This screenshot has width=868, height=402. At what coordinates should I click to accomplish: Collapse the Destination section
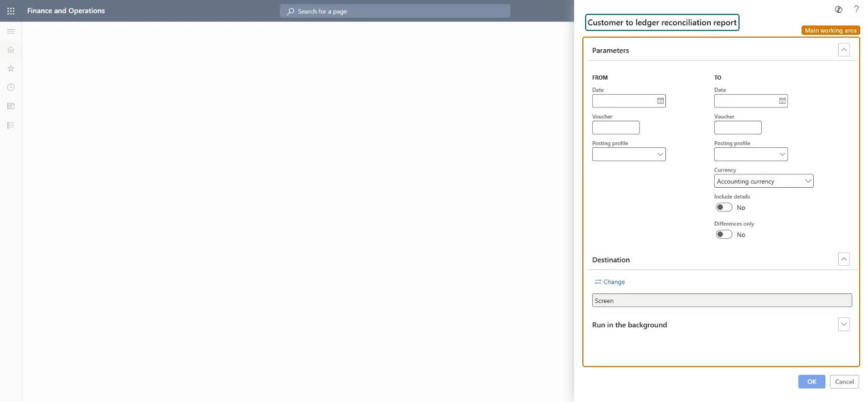(844, 259)
